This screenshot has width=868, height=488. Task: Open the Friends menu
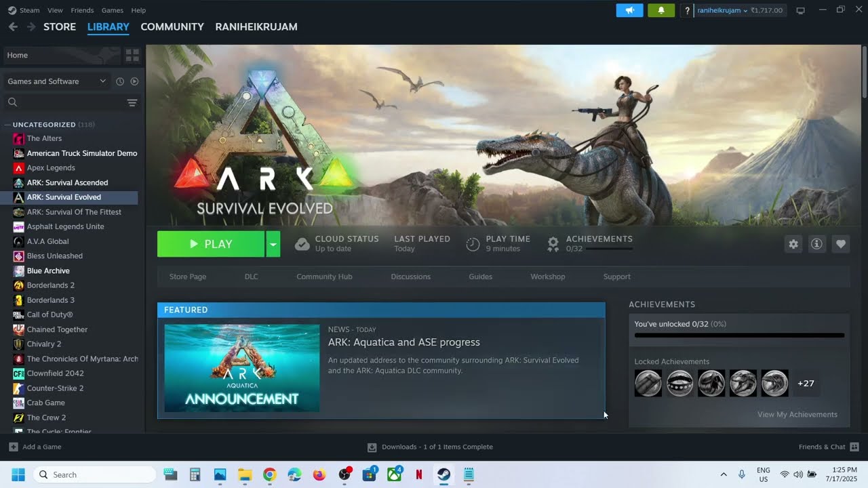click(82, 10)
